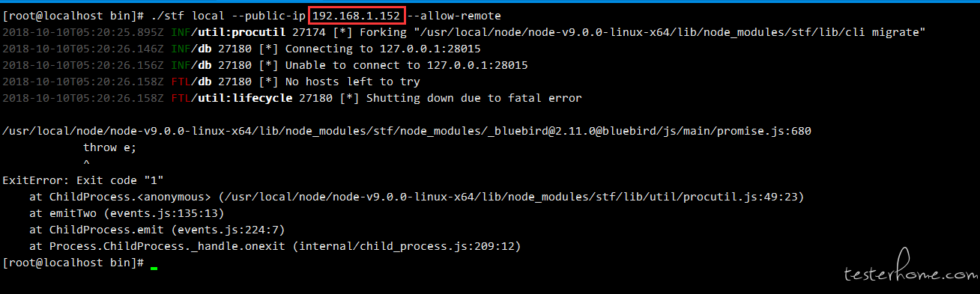The image size is (980, 294).
Task: Click the red FTL tag on util:lifecycle line
Action: 180,98
